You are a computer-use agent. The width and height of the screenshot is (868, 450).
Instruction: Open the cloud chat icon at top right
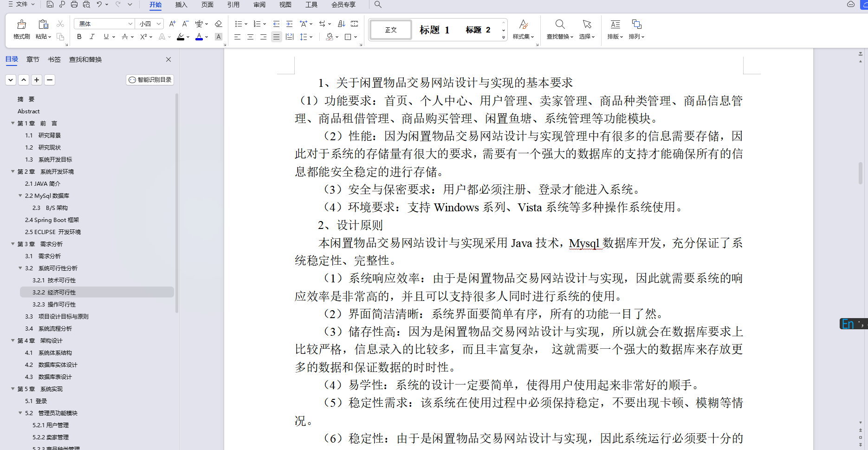click(850, 4)
